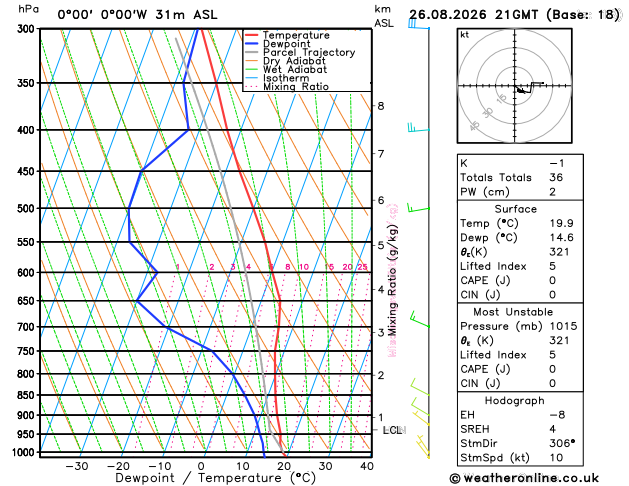Click the '700' pressure level label
This screenshot has width=629, height=486.
pyautogui.click(x=28, y=327)
